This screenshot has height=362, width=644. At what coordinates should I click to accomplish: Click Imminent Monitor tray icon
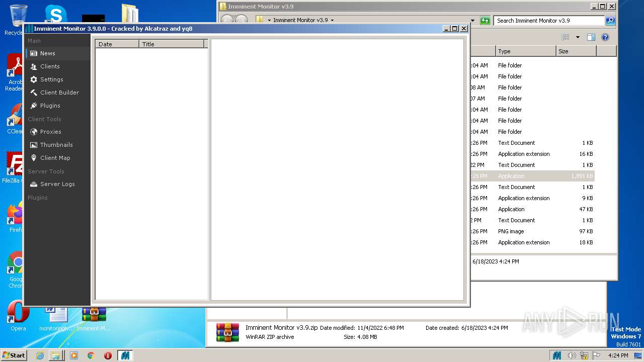coord(556,355)
